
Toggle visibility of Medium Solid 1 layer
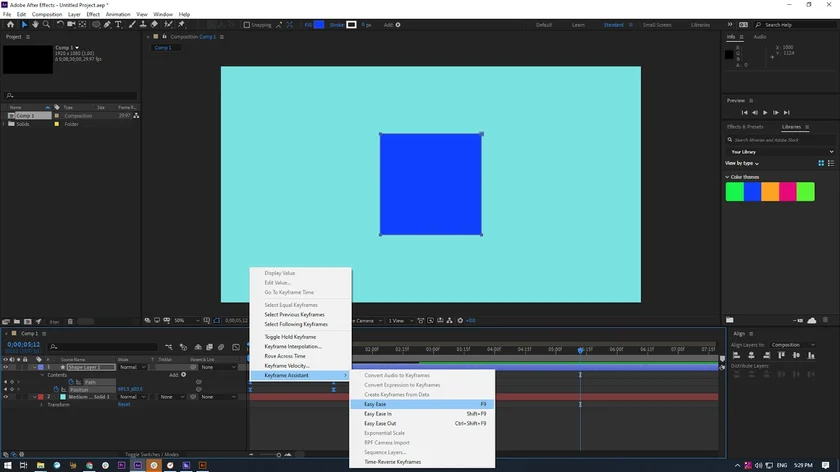pyautogui.click(x=5, y=397)
